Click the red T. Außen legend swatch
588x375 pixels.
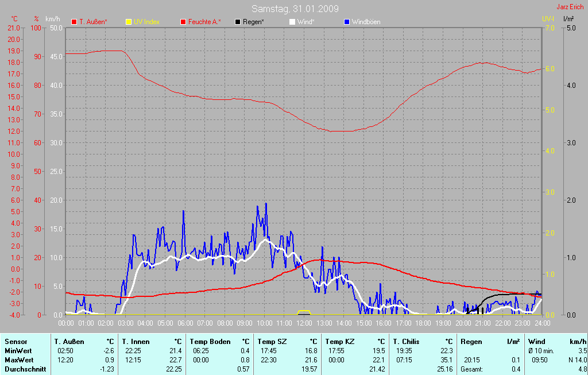point(74,22)
